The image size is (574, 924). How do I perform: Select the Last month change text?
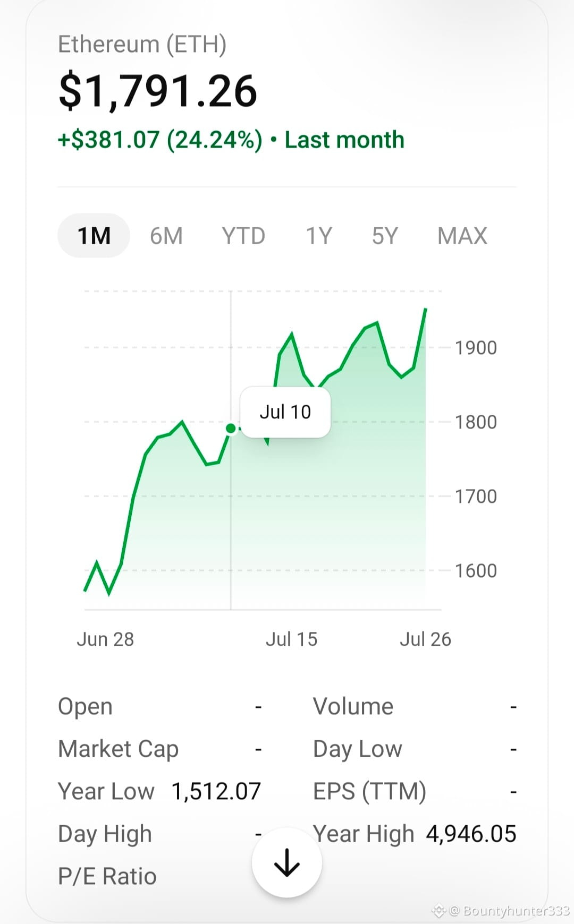coord(344,140)
